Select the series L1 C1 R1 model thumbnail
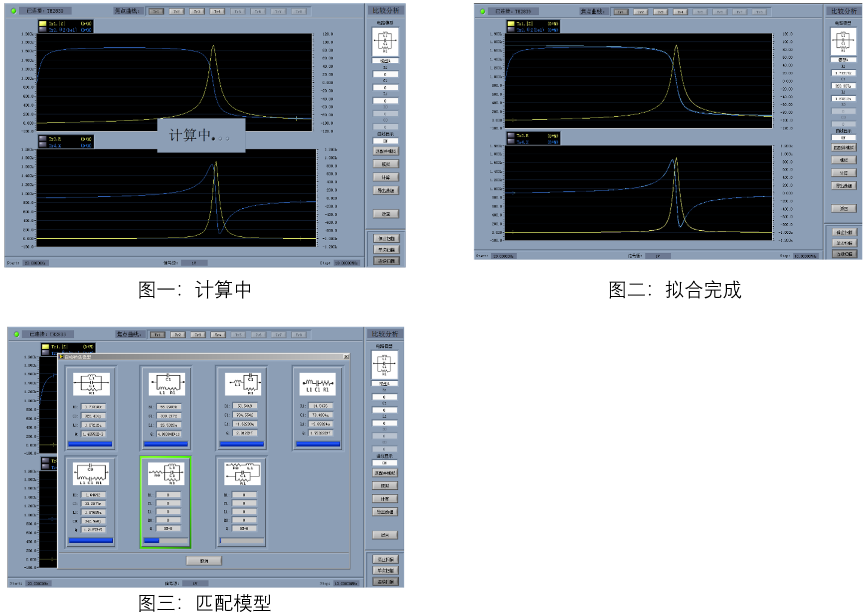Image resolution: width=865 pixels, height=616 pixels. (x=317, y=384)
